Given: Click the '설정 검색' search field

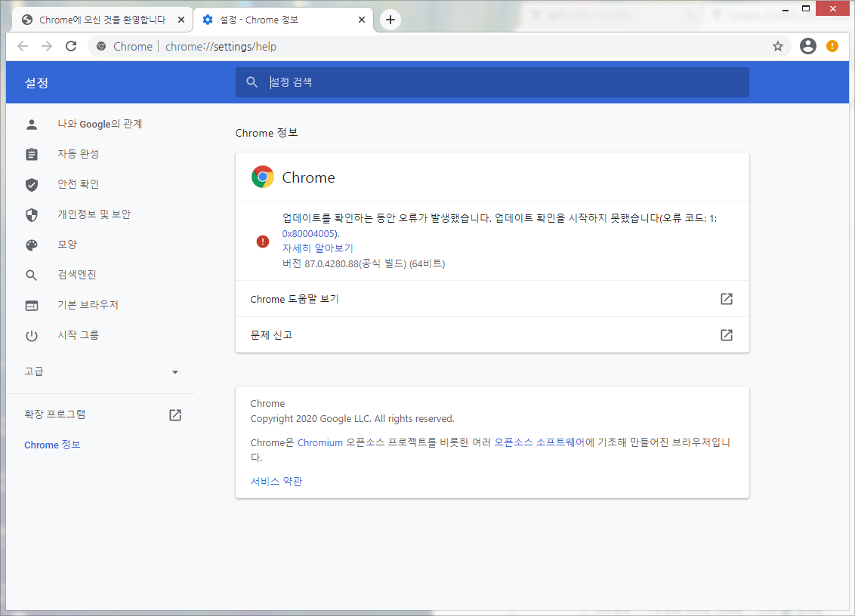Looking at the screenshot, I should [492, 82].
